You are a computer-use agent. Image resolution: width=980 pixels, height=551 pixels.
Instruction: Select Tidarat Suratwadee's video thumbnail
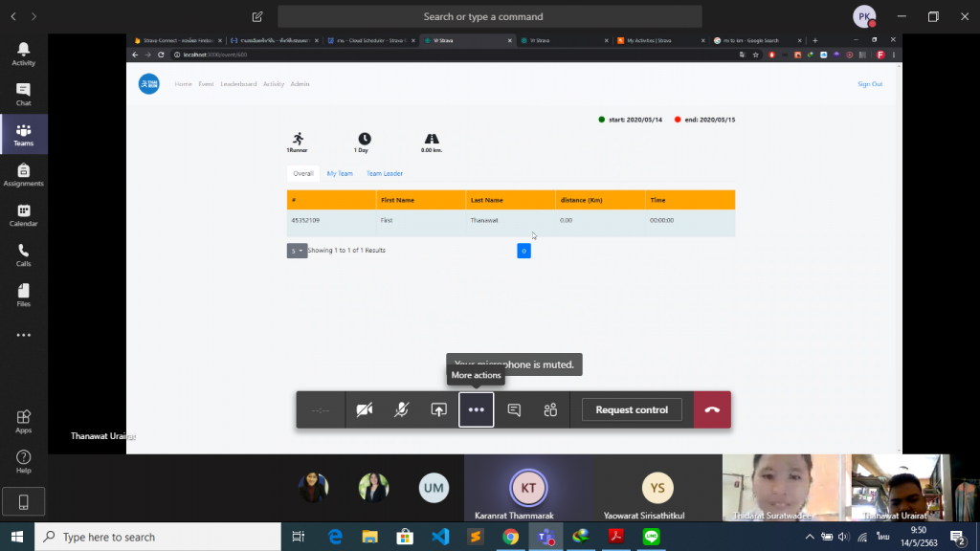coord(781,487)
